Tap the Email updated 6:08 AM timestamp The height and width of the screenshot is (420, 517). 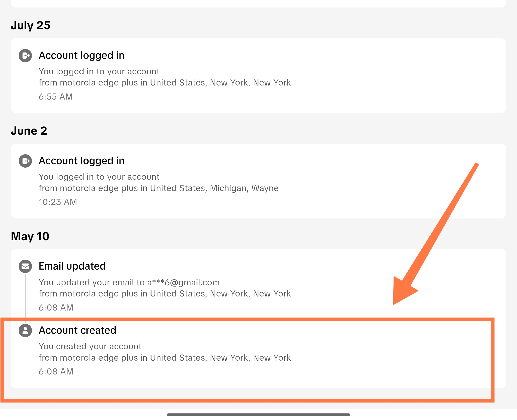click(x=56, y=308)
